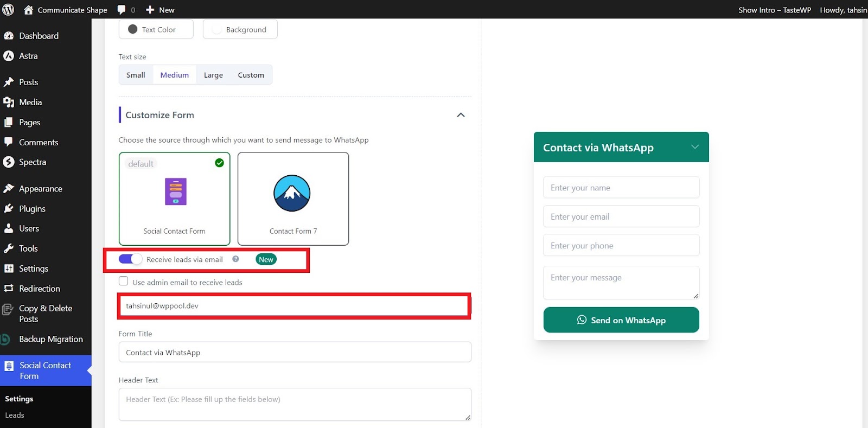Click the Send on WhatsApp button

point(621,320)
